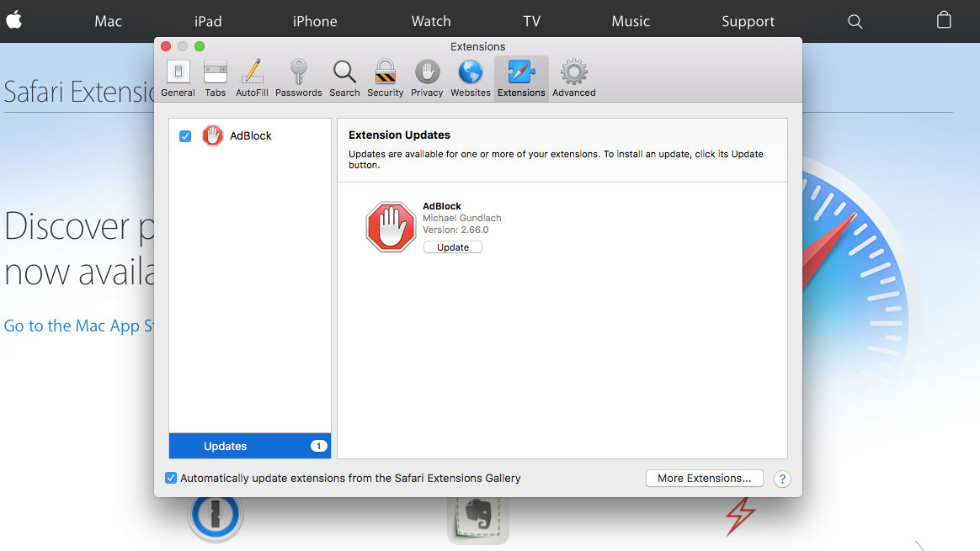Screen dimensions: 980x551
Task: Open the shopping bag on the Apple website
Action: [x=944, y=20]
